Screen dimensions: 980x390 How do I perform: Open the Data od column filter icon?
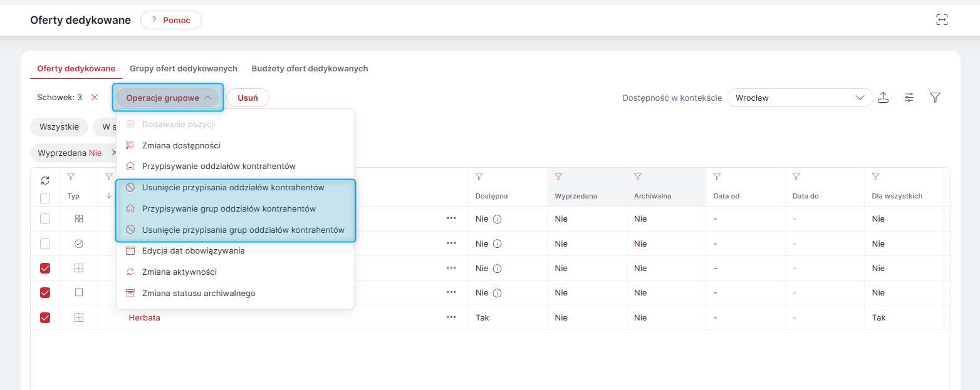point(717,177)
